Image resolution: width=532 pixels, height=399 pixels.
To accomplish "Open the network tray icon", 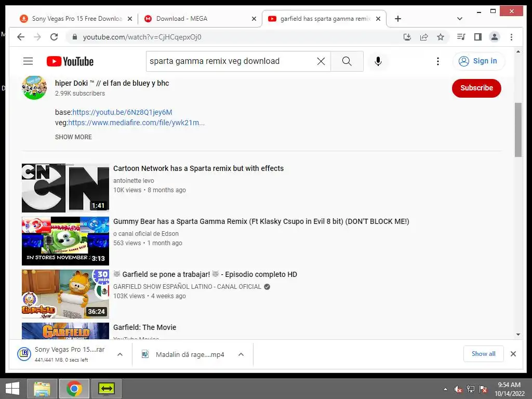I will pos(471,389).
